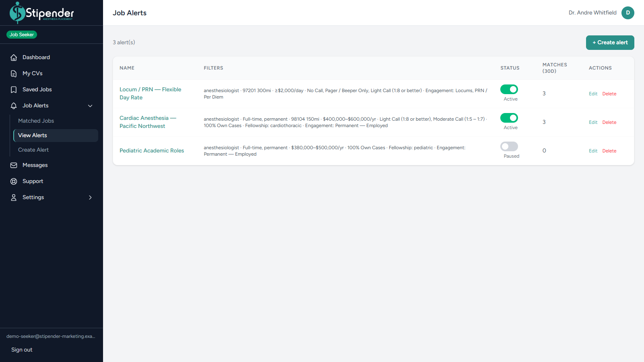Viewport: 644px width, 362px height.
Task: Edit the Pediatric Academic Roles alert
Action: [593, 151]
